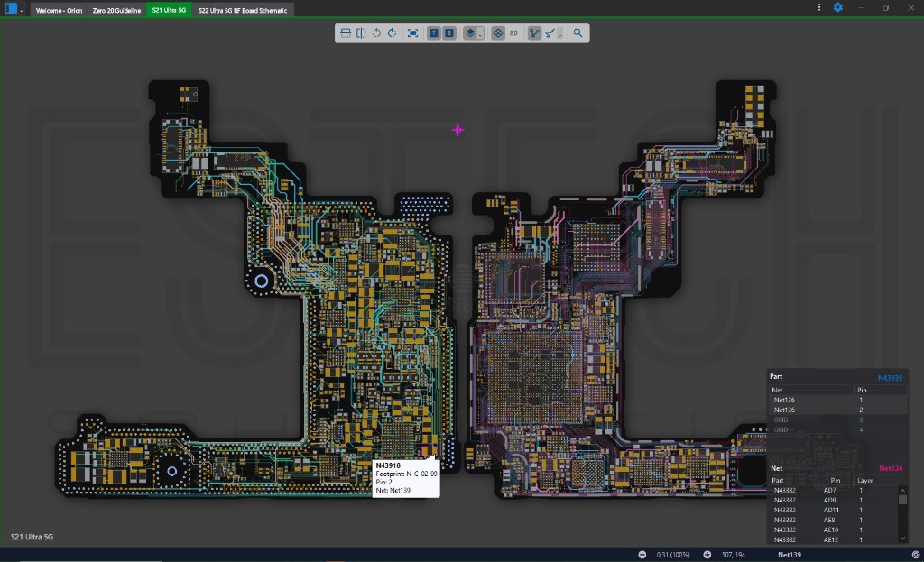Click the zoom in plus button
This screenshot has width=924, height=562.
click(707, 555)
